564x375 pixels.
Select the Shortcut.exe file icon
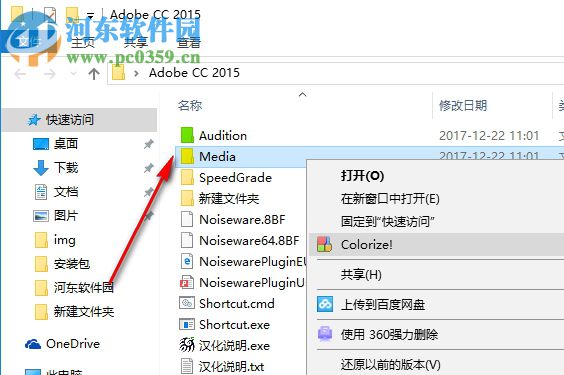click(x=187, y=324)
